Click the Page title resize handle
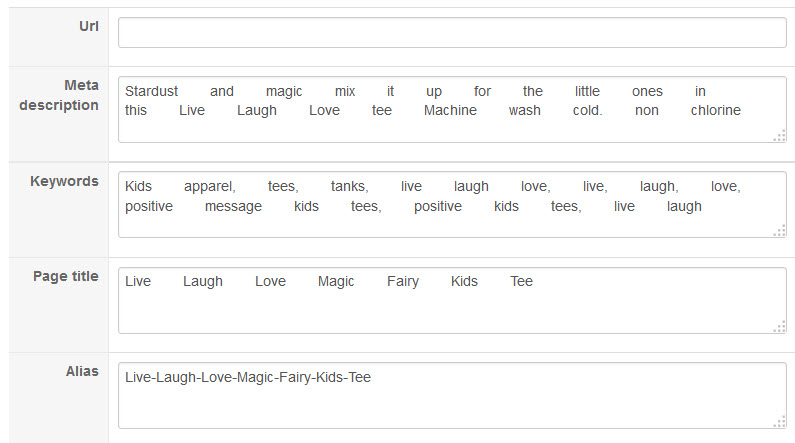The width and height of the screenshot is (795, 443). [x=779, y=327]
